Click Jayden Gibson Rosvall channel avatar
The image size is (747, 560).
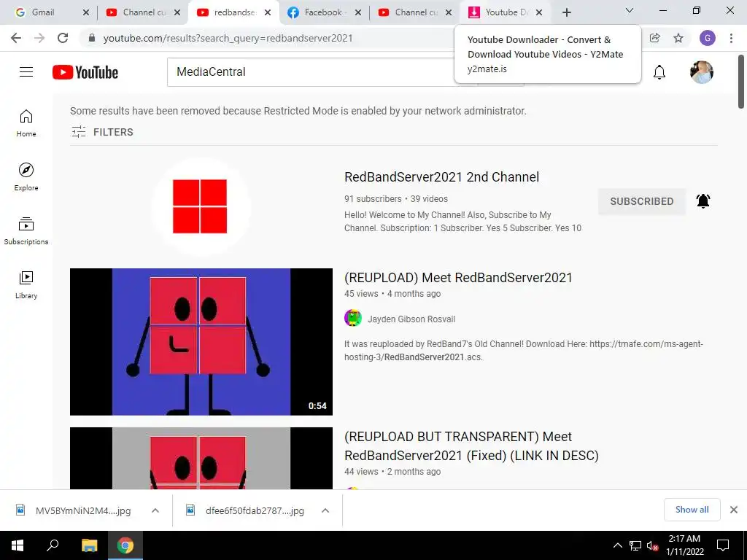click(353, 318)
